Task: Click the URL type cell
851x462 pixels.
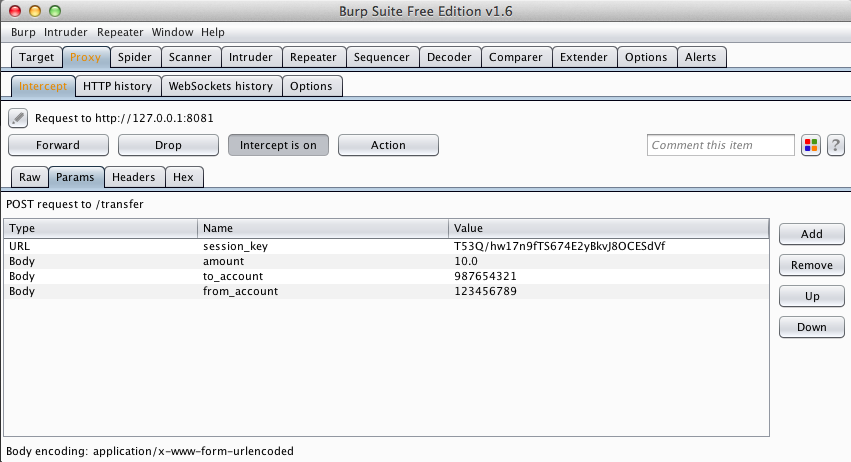Action: tap(20, 246)
